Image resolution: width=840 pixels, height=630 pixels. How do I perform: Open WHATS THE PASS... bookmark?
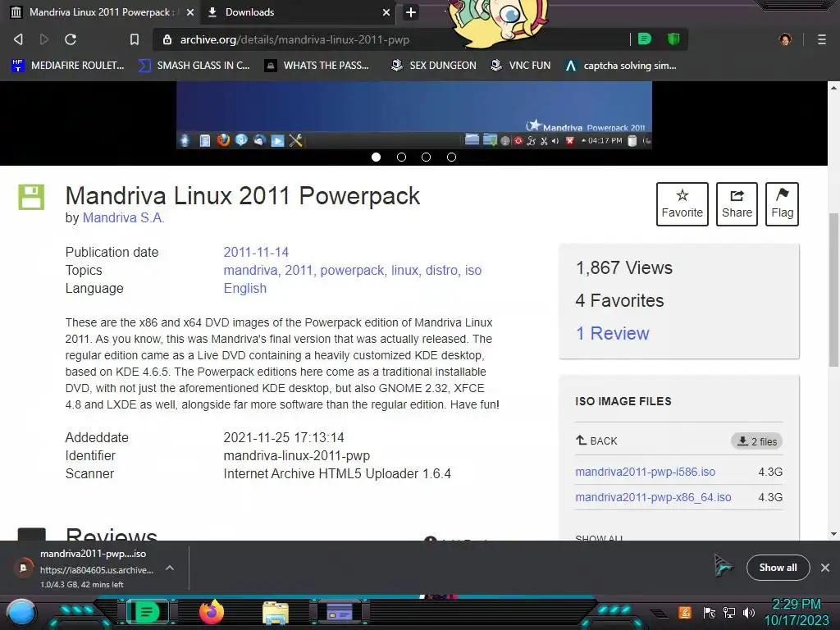[x=317, y=66]
